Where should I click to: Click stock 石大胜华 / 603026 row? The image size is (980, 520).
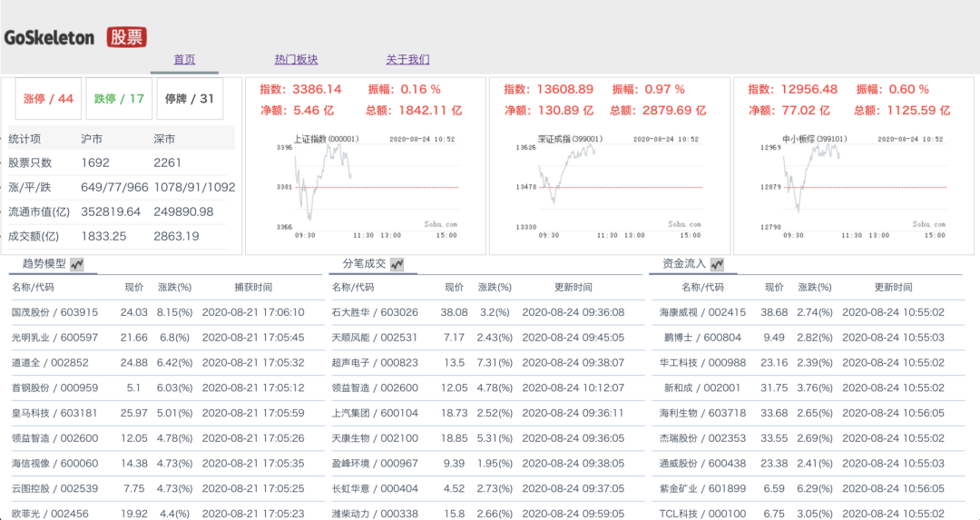click(375, 312)
